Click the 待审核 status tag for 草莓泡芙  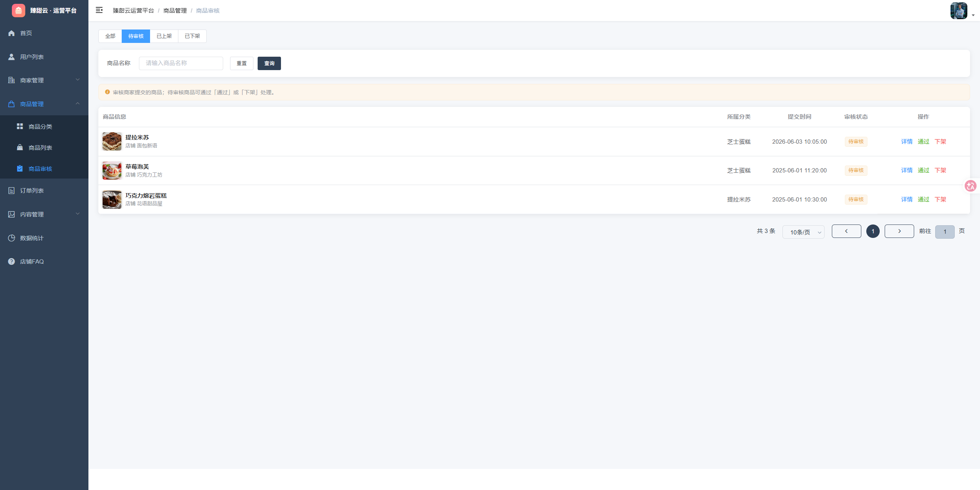(x=856, y=170)
